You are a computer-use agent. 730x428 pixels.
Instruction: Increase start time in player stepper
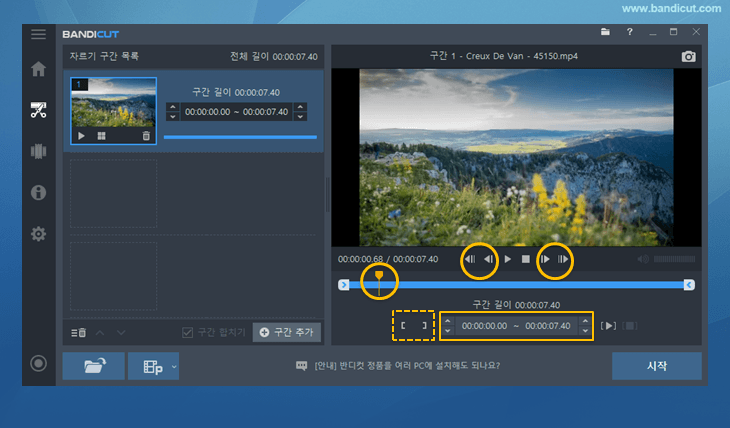[447, 321]
